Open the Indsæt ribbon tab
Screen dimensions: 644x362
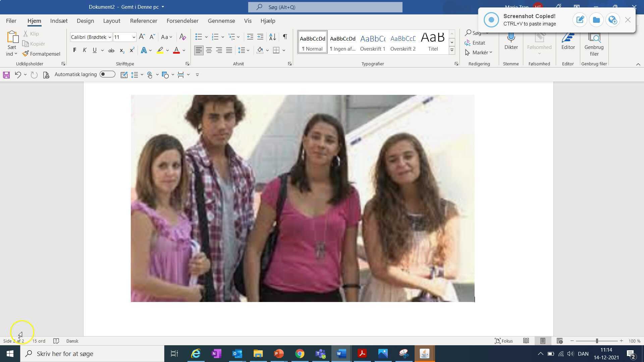(x=59, y=21)
